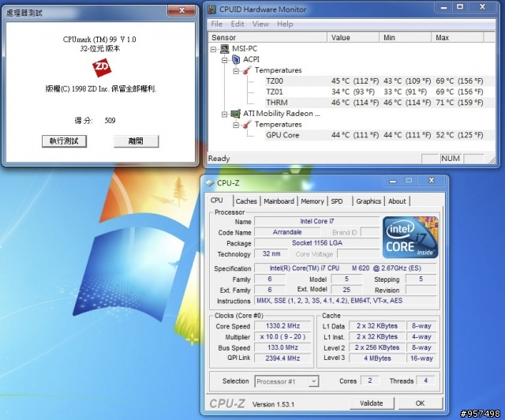Click the Min column header

(406, 38)
